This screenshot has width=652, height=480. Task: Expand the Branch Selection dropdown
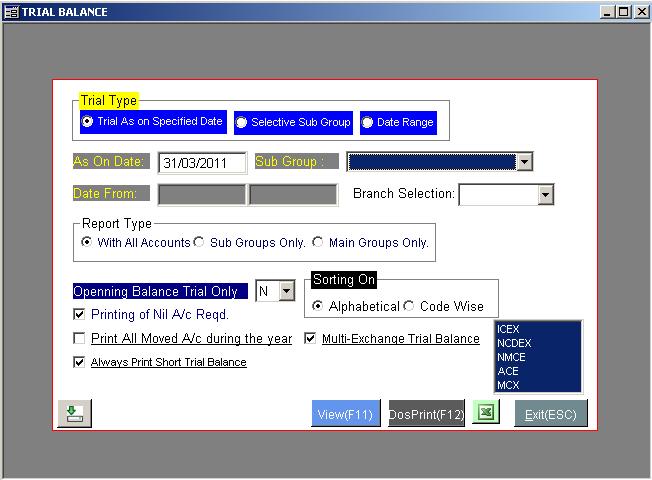[545, 194]
